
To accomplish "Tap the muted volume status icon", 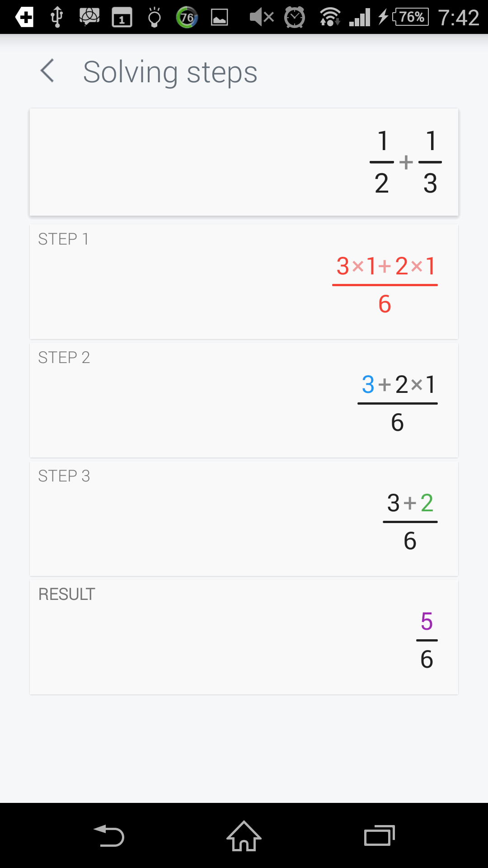I will (x=262, y=18).
